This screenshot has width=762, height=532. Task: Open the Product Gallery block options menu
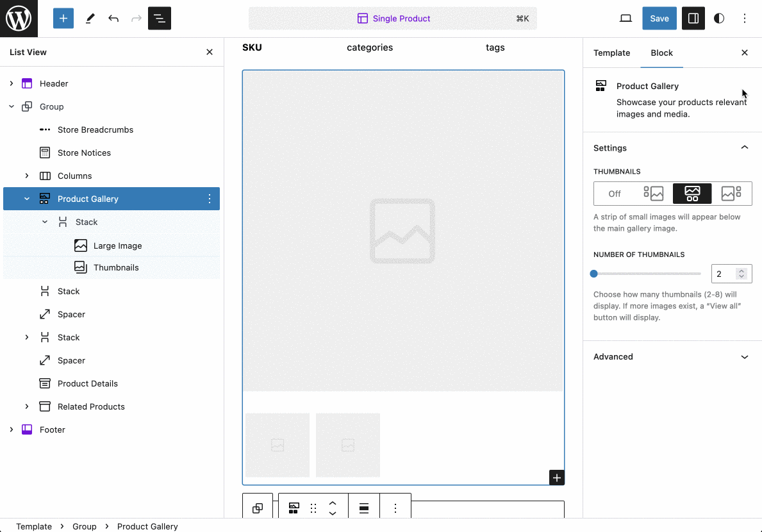(x=209, y=199)
